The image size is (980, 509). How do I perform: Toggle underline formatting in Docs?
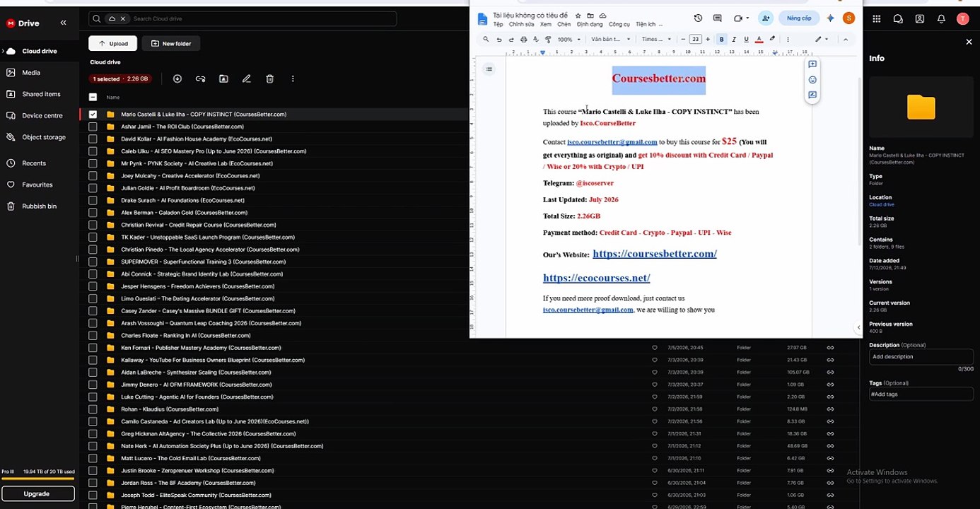[x=746, y=40]
